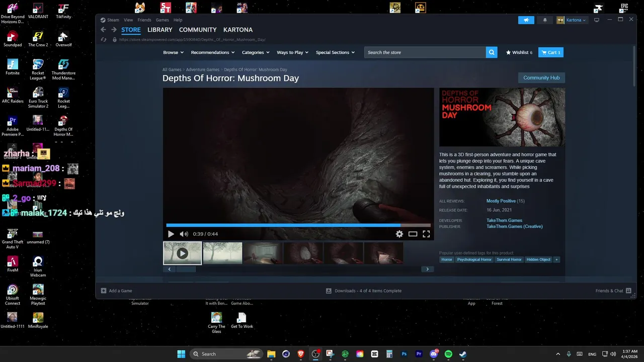Select the Survival Horror tag

[509, 259]
